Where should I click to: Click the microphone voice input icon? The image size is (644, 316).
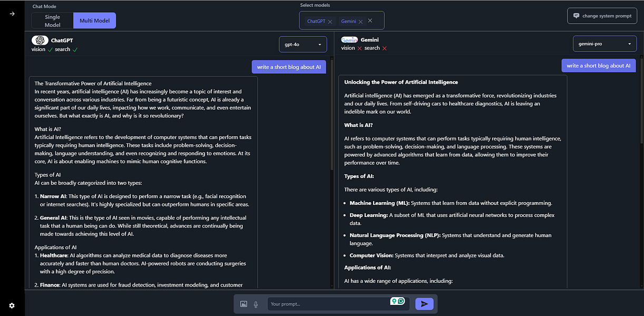point(256,304)
